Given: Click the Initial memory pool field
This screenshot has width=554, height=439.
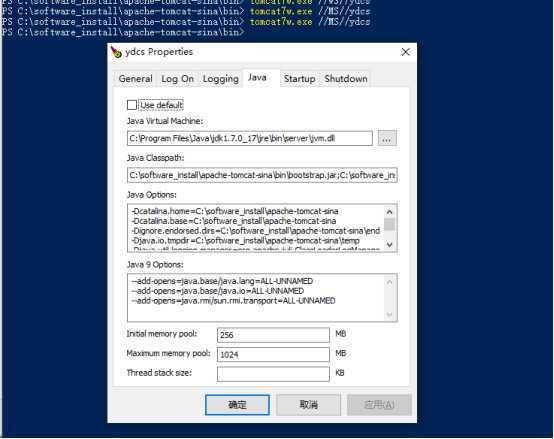Looking at the screenshot, I should pyautogui.click(x=273, y=335).
